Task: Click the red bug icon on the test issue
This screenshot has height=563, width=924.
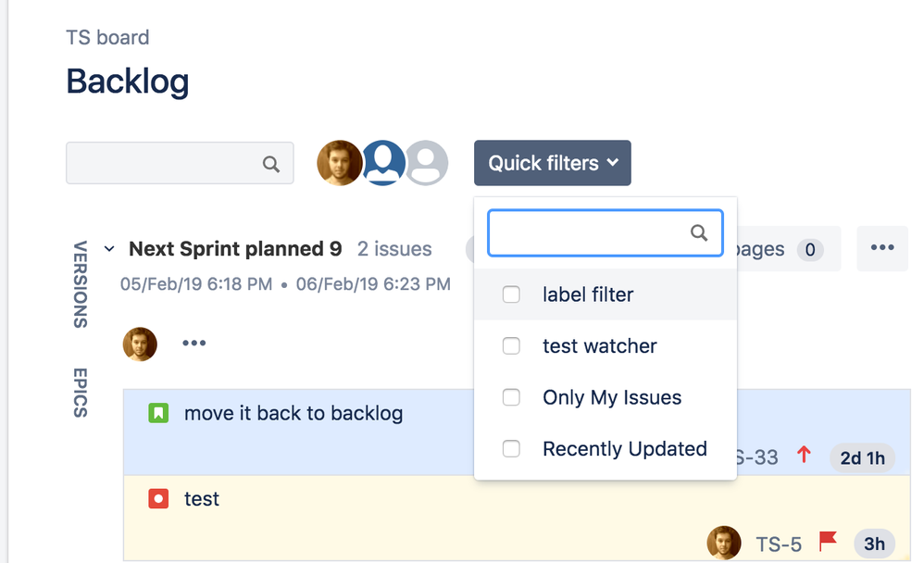Action: 157,498
